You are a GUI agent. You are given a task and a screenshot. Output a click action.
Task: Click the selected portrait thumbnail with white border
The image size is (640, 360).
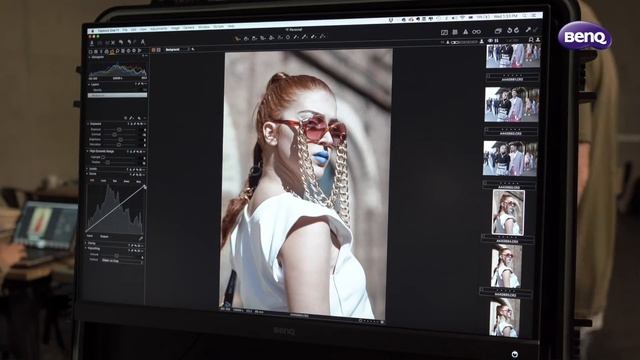coord(508,212)
